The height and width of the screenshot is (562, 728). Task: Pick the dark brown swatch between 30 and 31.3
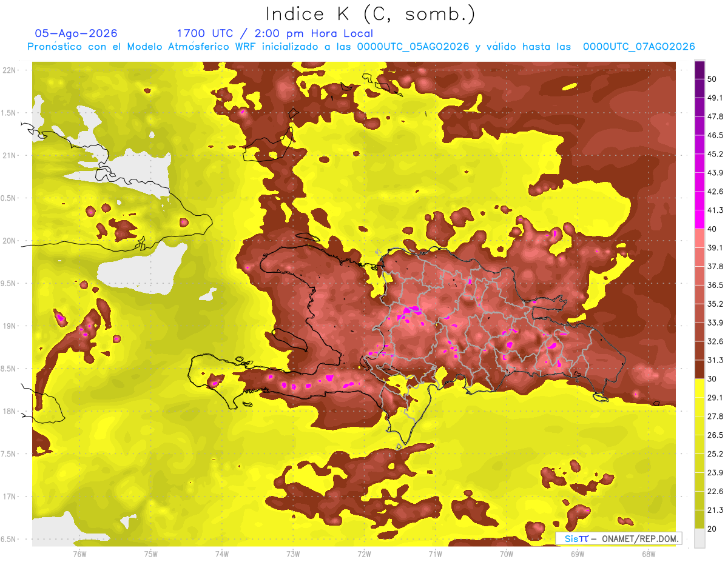click(699, 369)
